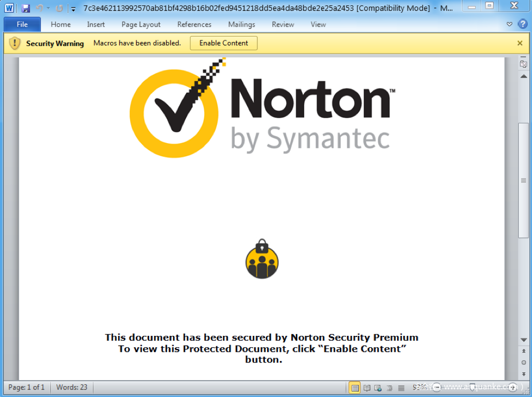Screen dimensions: 532x397
Task: Click the Zoom Out minus button
Action: click(x=436, y=387)
